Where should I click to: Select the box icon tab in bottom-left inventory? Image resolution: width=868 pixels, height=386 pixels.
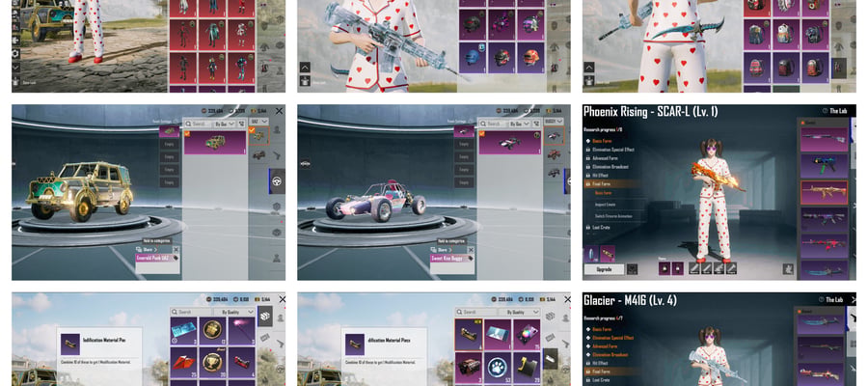[265, 317]
